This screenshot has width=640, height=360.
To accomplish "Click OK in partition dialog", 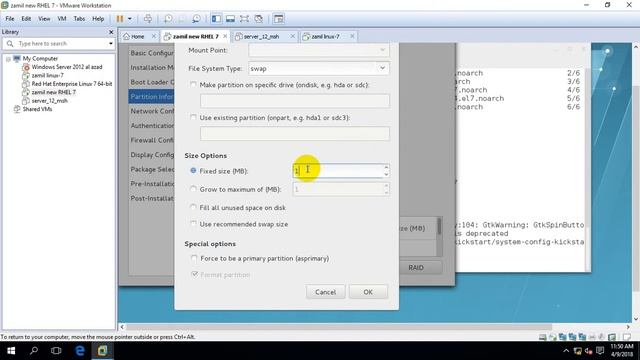I will (x=368, y=292).
